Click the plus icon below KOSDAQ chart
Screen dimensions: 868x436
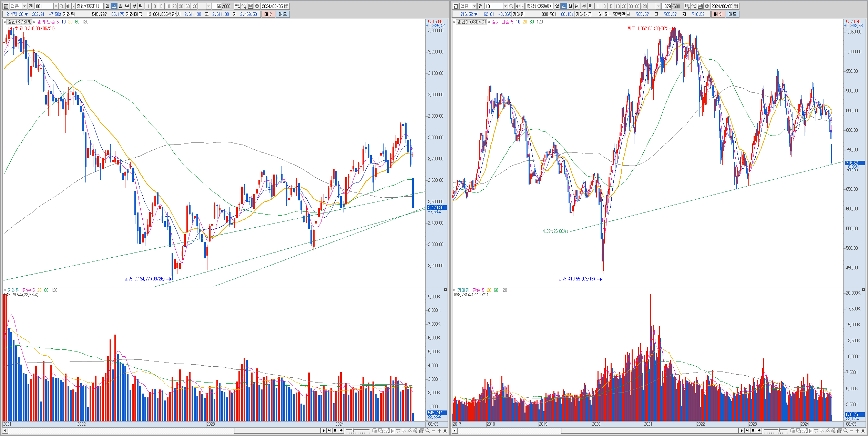857,430
